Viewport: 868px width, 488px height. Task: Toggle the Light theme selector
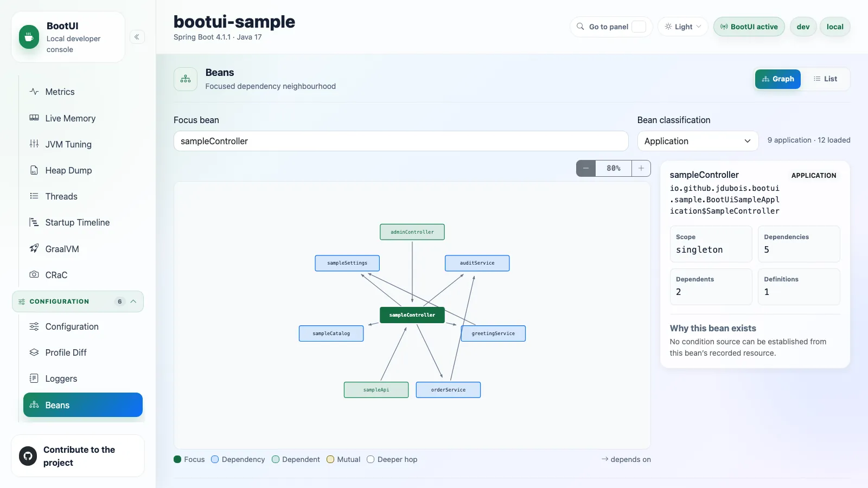pyautogui.click(x=683, y=27)
